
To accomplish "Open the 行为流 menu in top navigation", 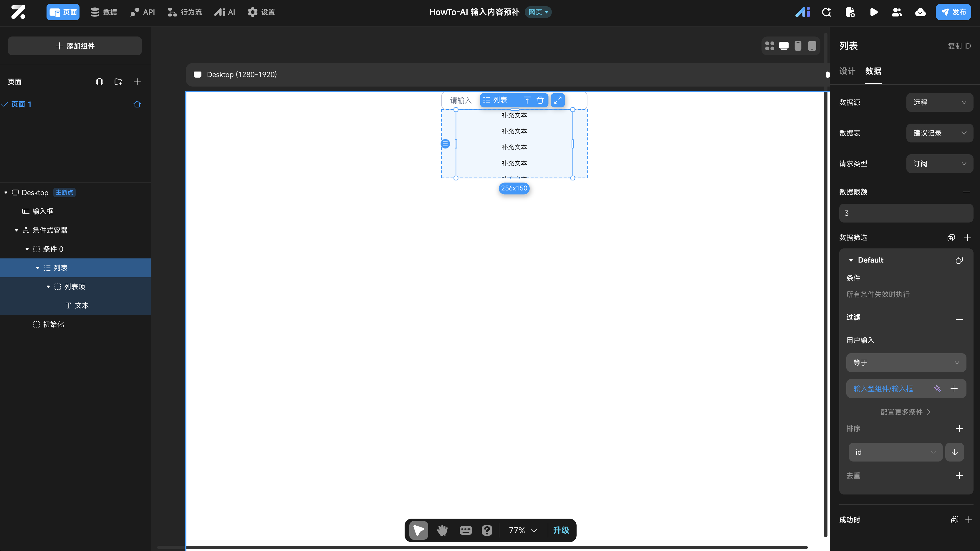I will (185, 12).
